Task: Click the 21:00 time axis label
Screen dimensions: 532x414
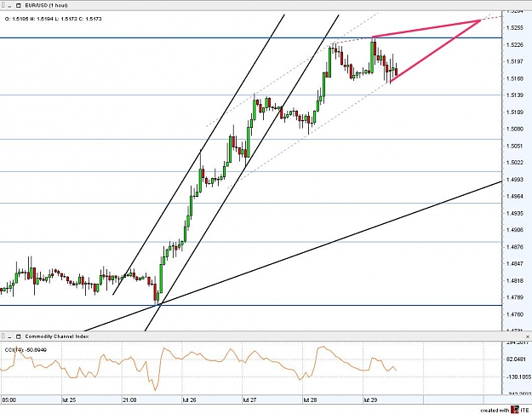Action: [129, 400]
